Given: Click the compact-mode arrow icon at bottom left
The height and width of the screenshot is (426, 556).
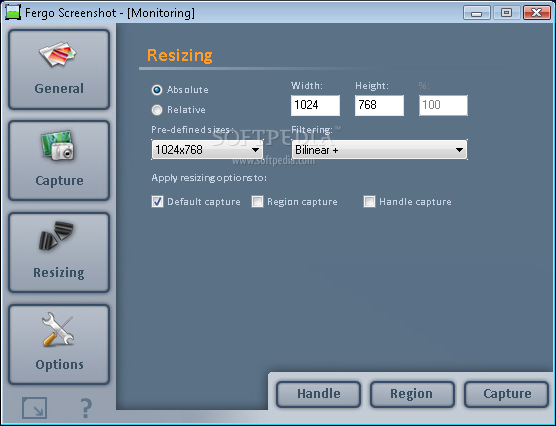Looking at the screenshot, I should click(x=34, y=408).
